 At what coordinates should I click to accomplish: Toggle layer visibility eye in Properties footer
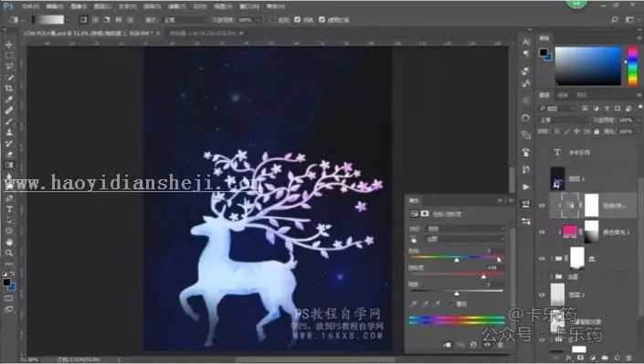tap(487, 345)
